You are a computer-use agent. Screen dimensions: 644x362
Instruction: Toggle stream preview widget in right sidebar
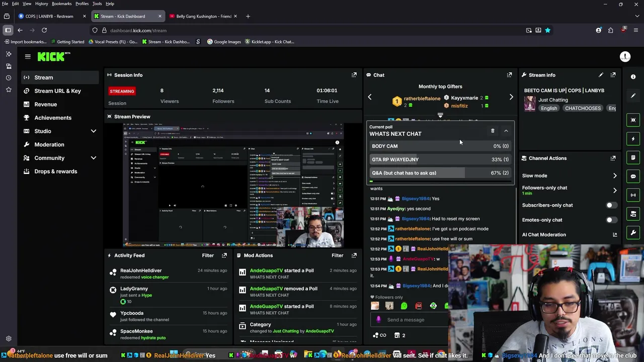tap(633, 120)
